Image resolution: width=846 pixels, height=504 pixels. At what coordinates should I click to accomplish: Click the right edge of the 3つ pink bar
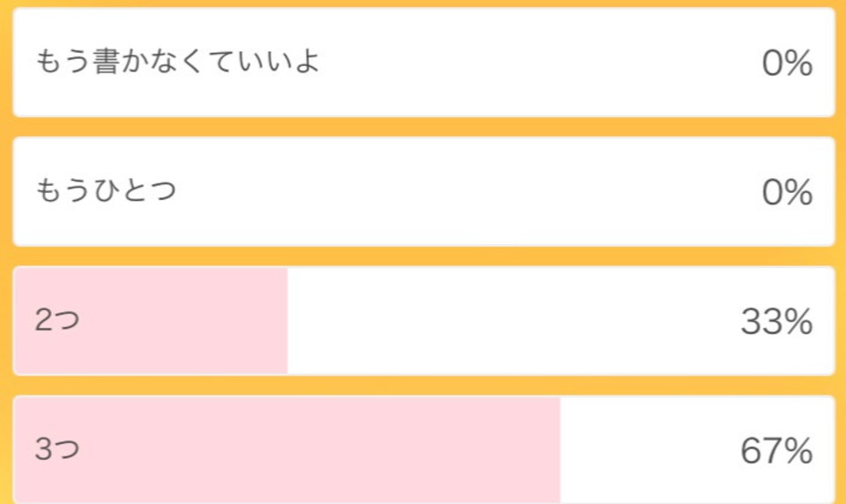pyautogui.click(x=560, y=450)
